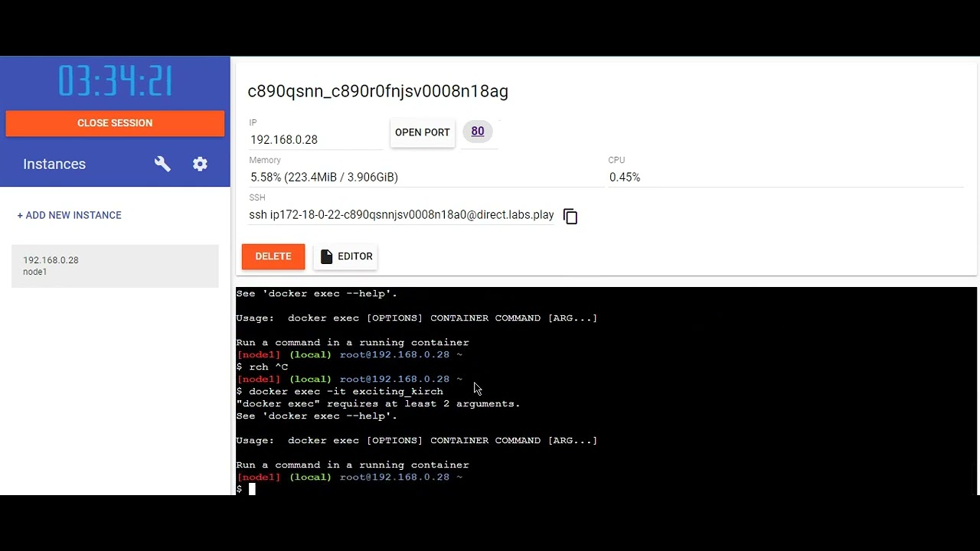
Task: Open the gear settings icon in the sidebar
Action: (200, 164)
